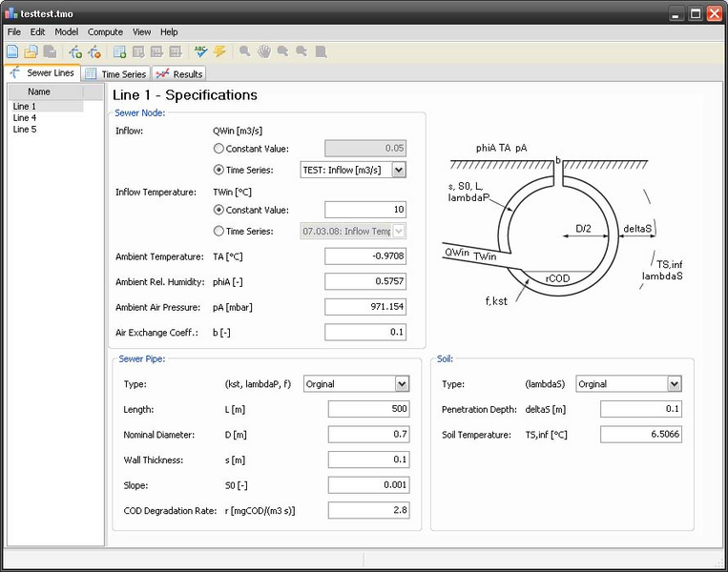This screenshot has width=728, height=572.
Task: Click the ABC check validation icon
Action: click(x=200, y=51)
